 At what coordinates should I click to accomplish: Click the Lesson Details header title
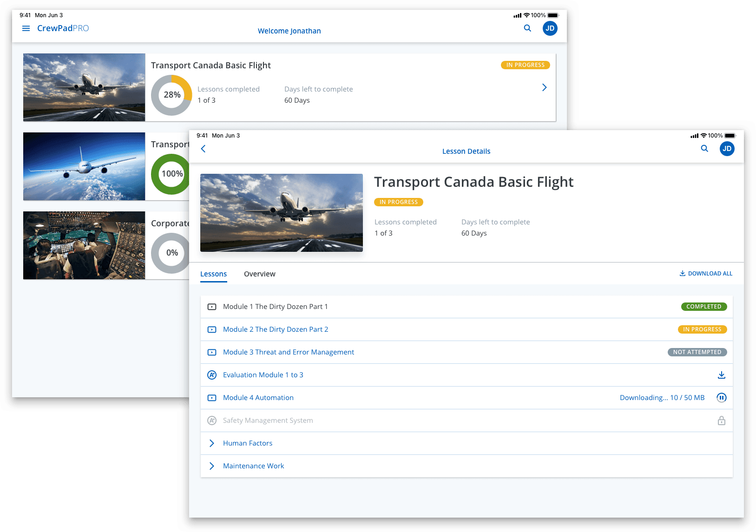coord(467,151)
